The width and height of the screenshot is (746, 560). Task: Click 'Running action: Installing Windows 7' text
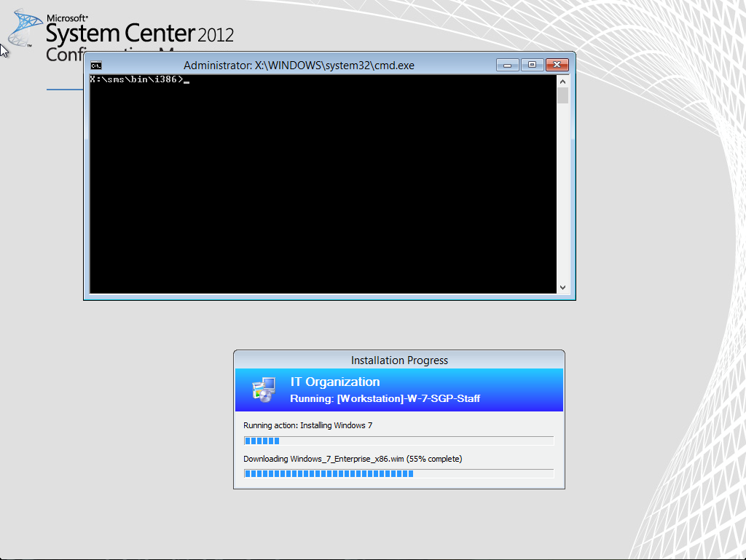[308, 425]
